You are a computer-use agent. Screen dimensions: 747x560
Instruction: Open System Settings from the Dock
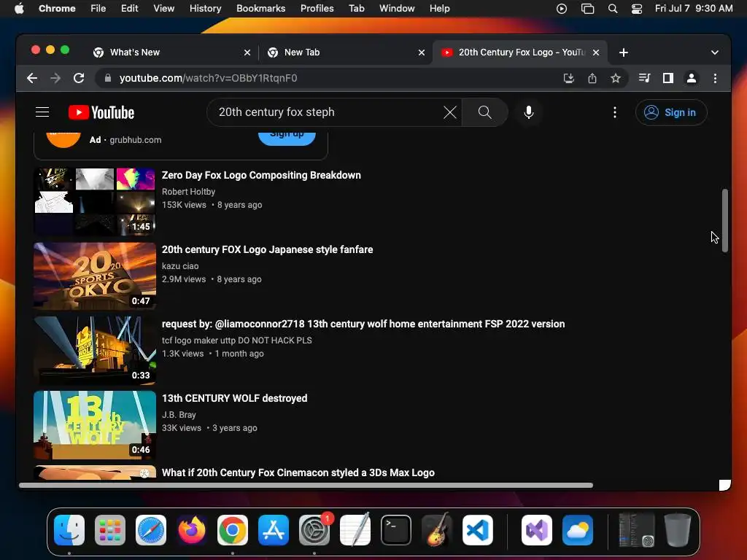(x=314, y=530)
